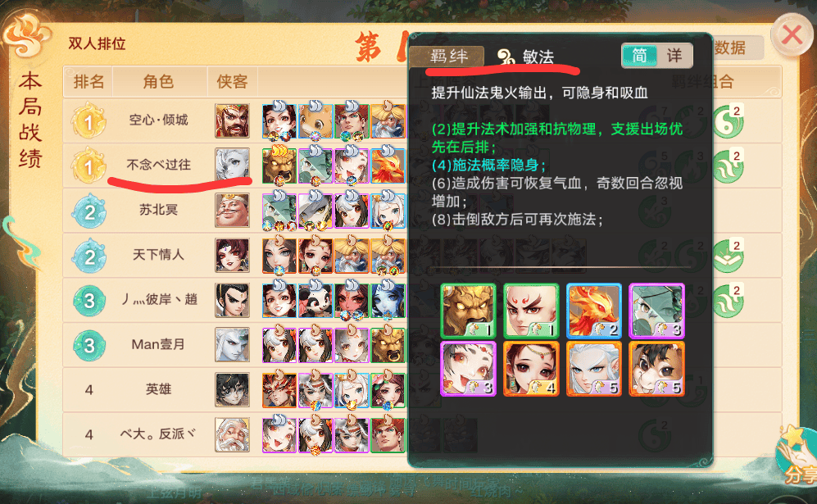The width and height of the screenshot is (817, 504).
Task: Switch to the 详 detailed view toggle
Action: tap(674, 56)
